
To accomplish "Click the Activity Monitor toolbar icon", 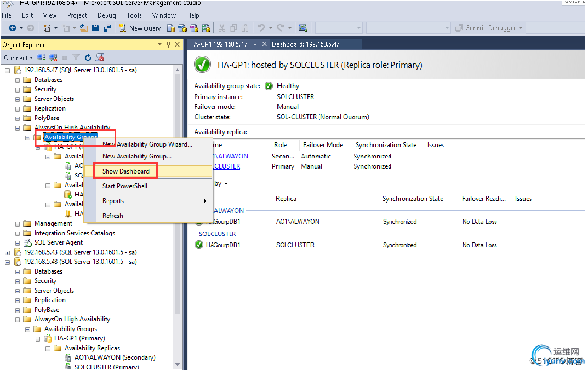I will tap(303, 28).
